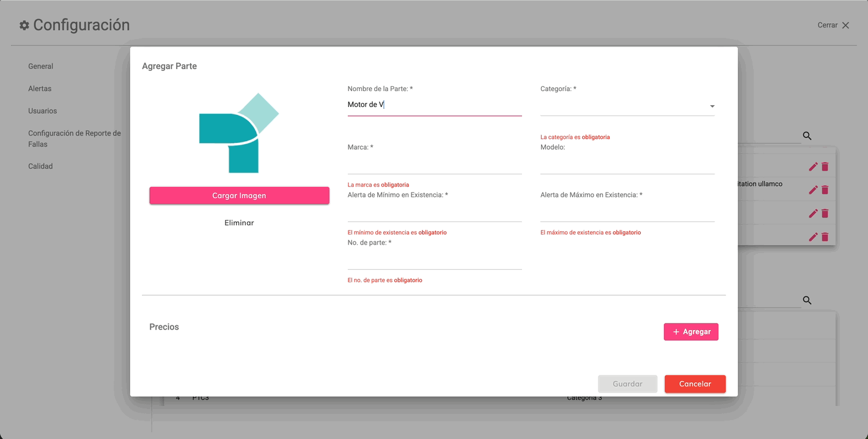Click the first row's trash delete icon
The width and height of the screenshot is (868, 439).
(x=825, y=166)
